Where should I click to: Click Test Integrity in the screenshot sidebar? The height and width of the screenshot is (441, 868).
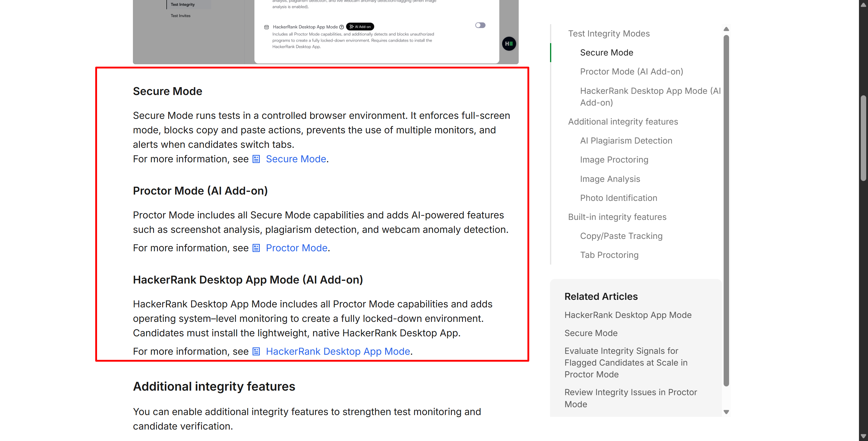coord(182,5)
